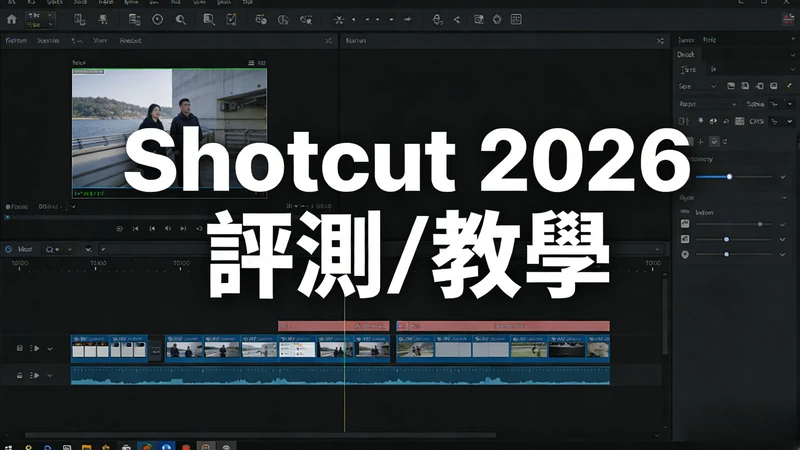Open the chevron dropdown beside the blue slider
Viewport: 800px width, 450px height.
[x=782, y=177]
